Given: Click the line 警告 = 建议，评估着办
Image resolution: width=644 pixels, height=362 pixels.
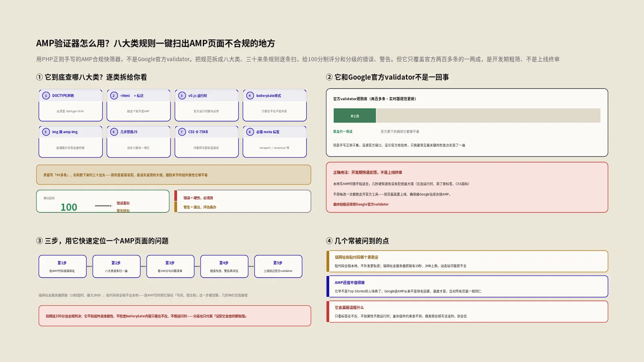Looking at the screenshot, I should (x=200, y=207).
